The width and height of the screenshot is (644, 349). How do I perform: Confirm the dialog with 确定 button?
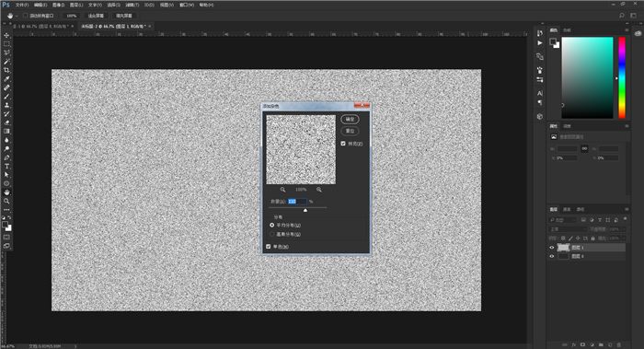pos(350,119)
